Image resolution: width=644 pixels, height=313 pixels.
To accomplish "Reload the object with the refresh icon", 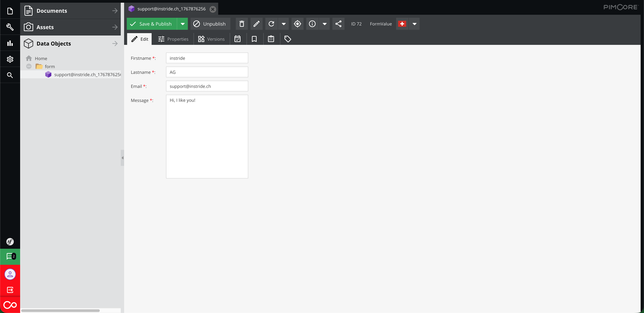I will (271, 24).
